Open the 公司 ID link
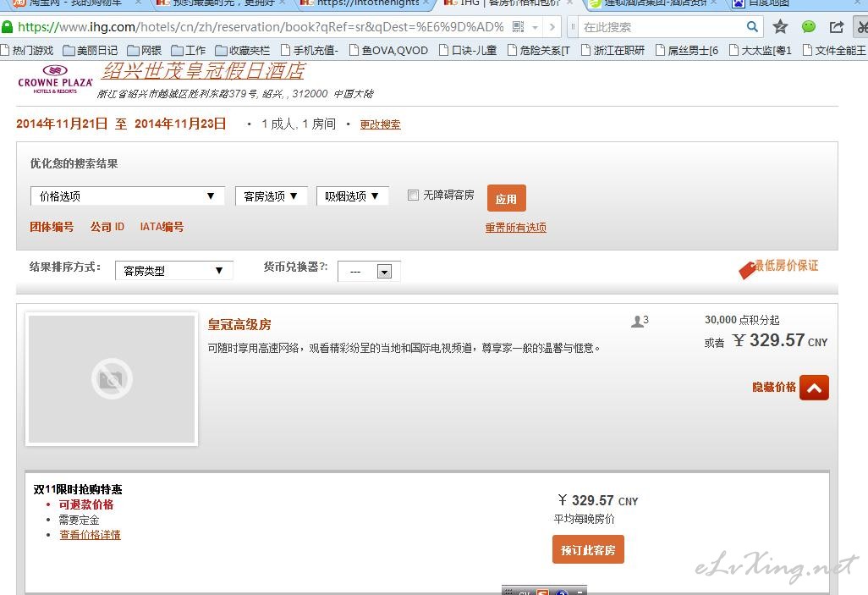 click(107, 227)
